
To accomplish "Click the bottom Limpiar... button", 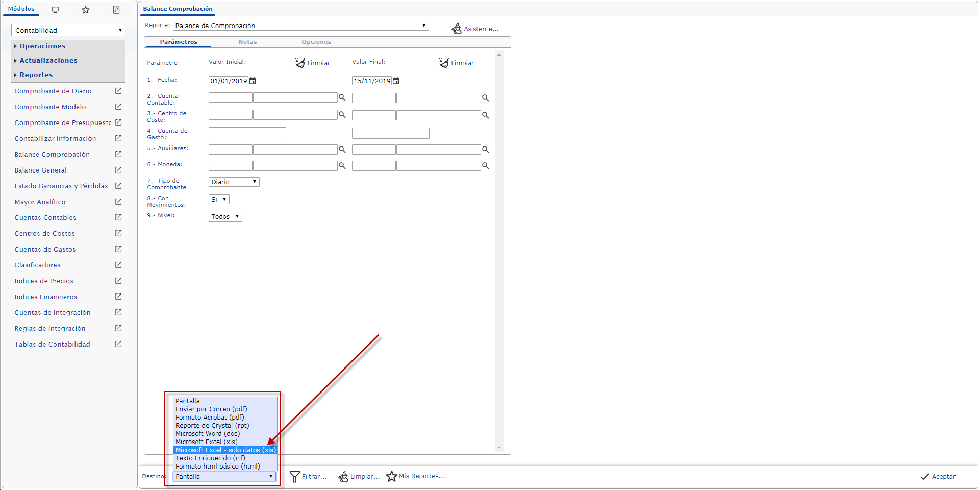I will (x=359, y=476).
